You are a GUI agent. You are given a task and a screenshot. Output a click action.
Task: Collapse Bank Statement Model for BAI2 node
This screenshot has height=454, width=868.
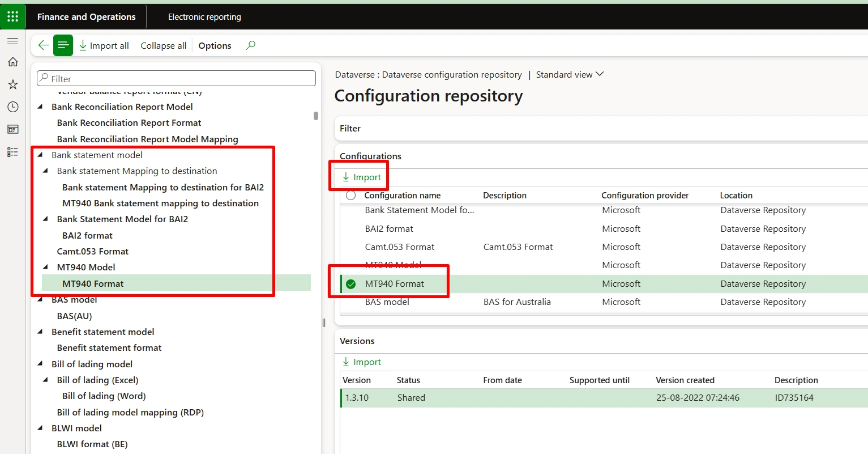(x=46, y=219)
